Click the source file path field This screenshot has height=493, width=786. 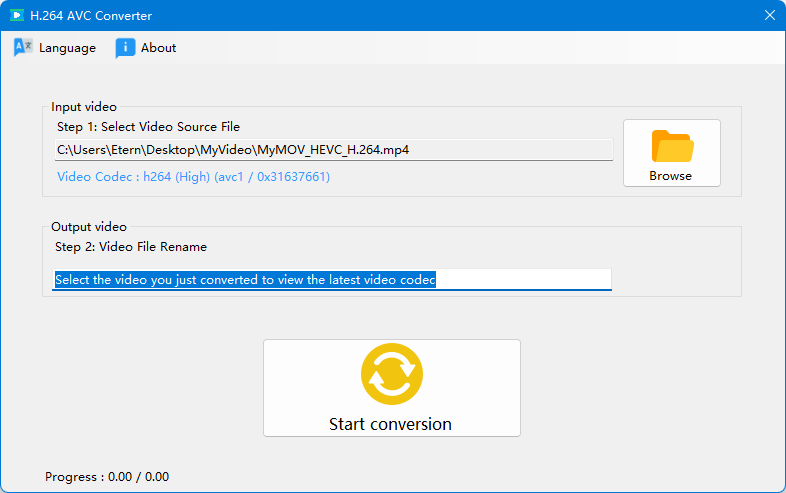pos(333,149)
